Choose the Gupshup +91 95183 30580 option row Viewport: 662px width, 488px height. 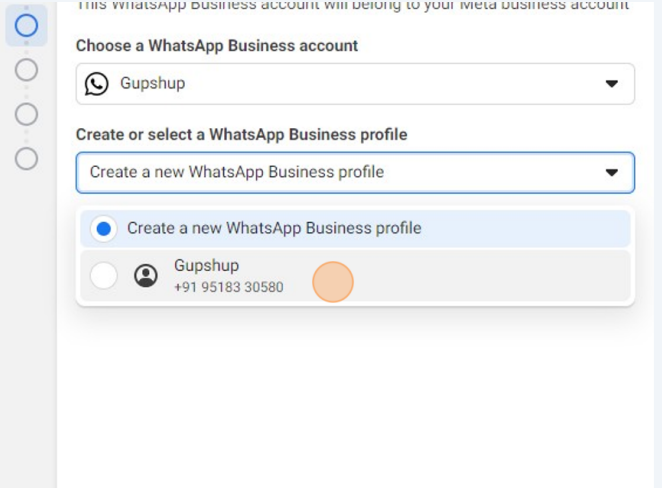(355, 275)
